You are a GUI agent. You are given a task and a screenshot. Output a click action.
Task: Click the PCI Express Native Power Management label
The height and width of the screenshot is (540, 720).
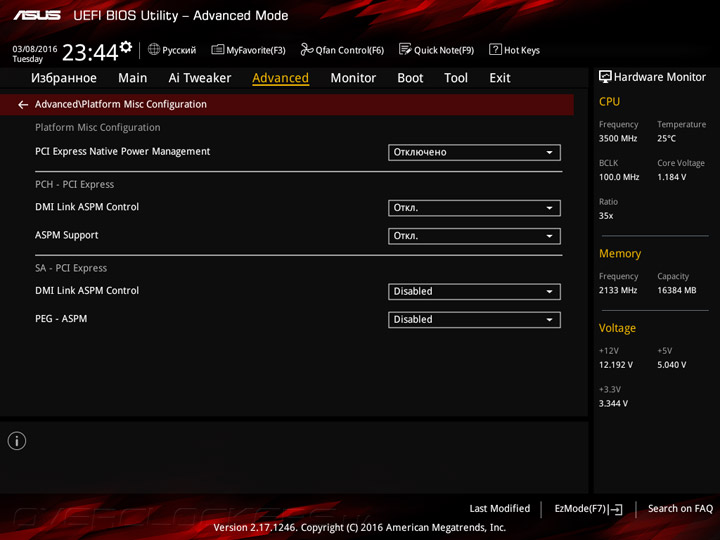click(x=123, y=152)
